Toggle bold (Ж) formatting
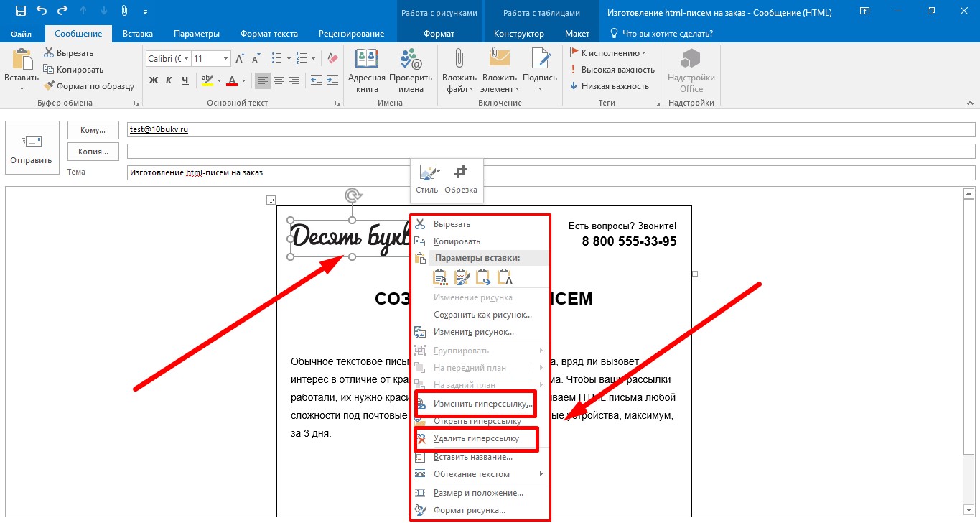 154,80
